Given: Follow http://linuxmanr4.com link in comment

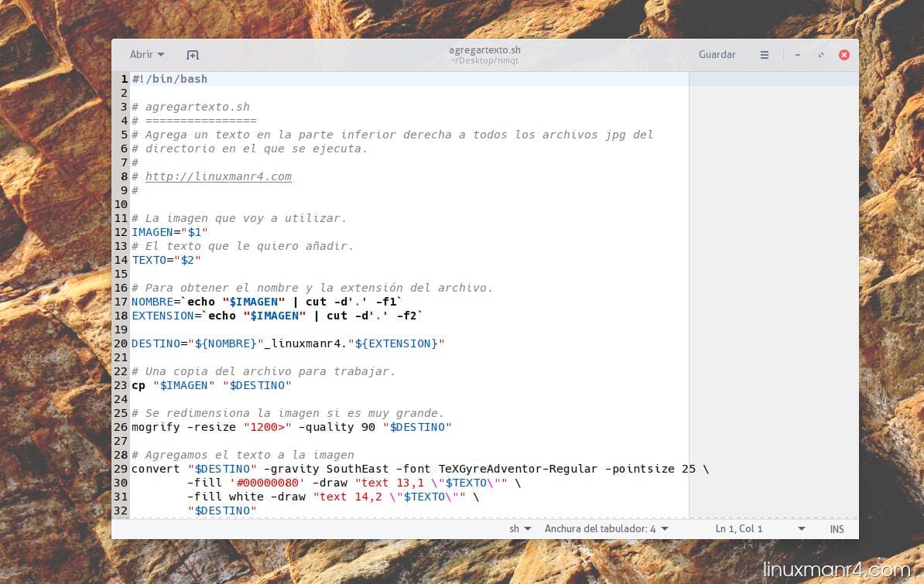Looking at the screenshot, I should (218, 176).
